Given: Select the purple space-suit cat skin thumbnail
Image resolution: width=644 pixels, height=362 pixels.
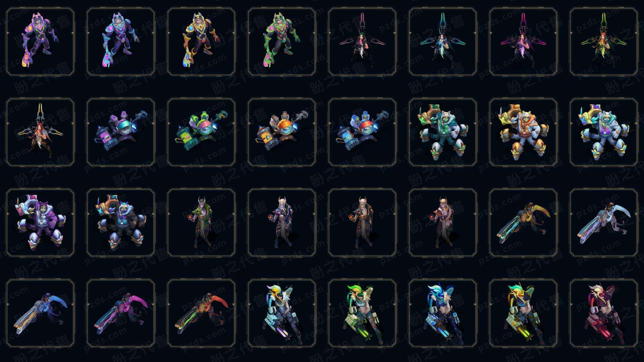Looking at the screenshot, I should (x=40, y=42).
